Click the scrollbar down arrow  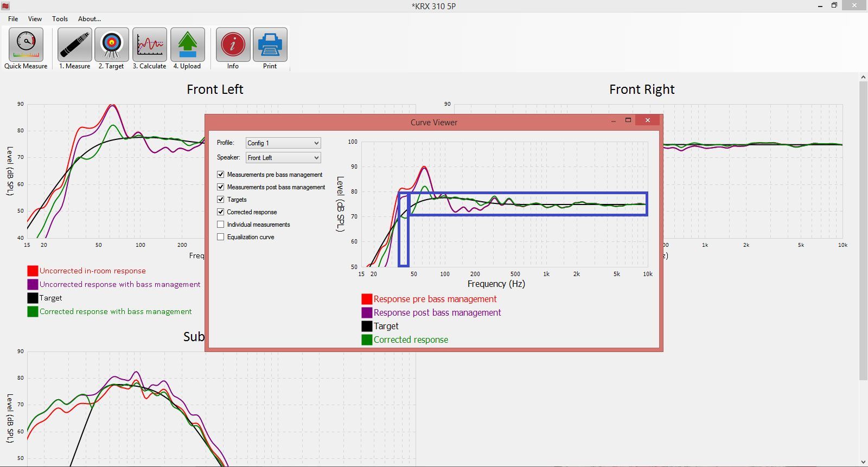(863, 462)
